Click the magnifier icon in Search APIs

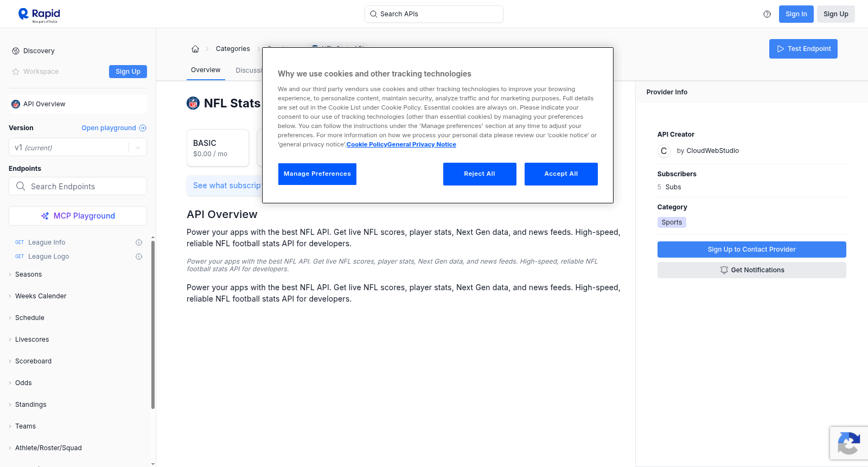tap(374, 14)
